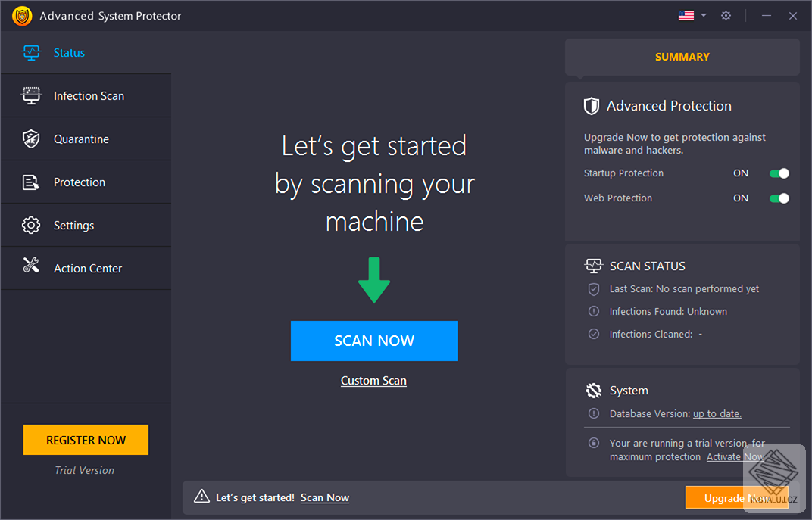Click the Protection document icon
The height and width of the screenshot is (520, 812).
(x=31, y=182)
